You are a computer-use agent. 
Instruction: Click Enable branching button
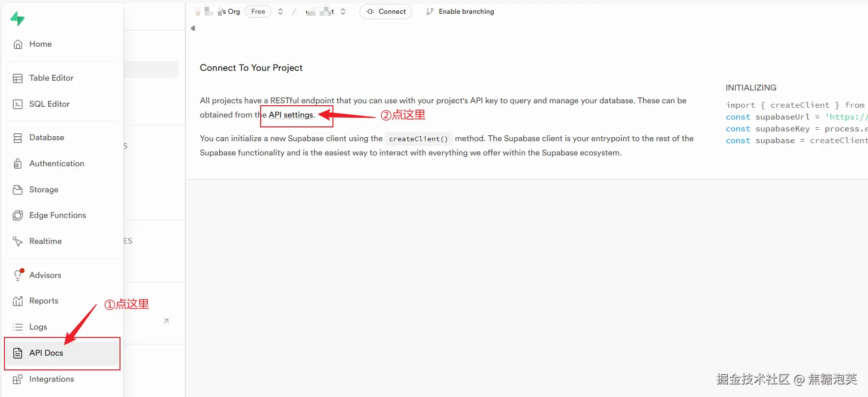[460, 11]
